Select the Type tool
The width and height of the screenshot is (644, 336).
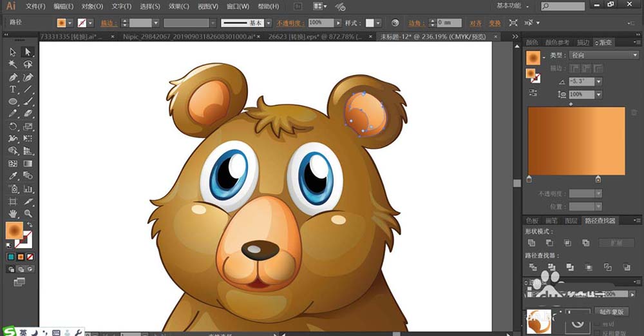click(13, 89)
